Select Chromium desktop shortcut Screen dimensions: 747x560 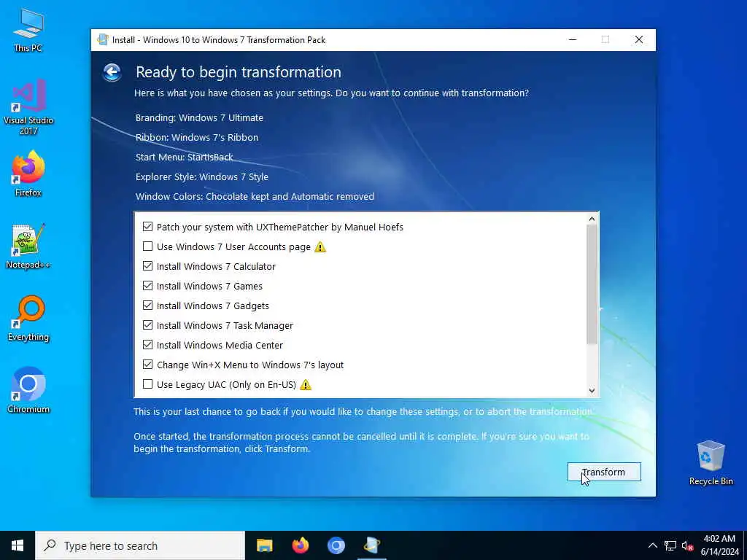[x=28, y=390]
